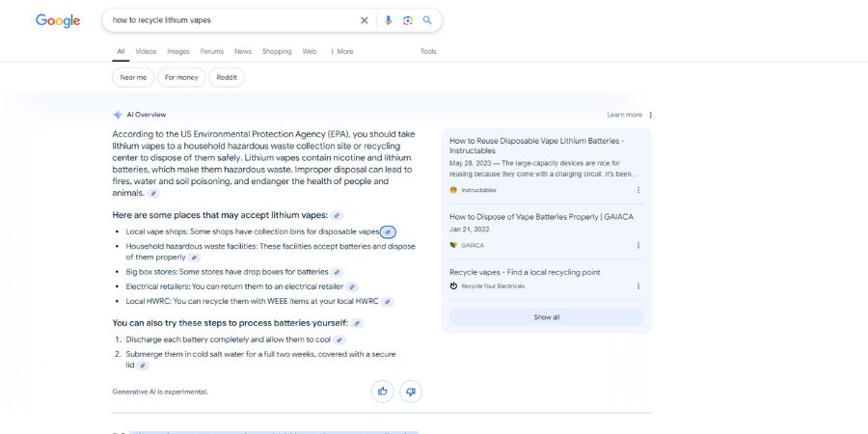Switch to the Images tab

178,51
